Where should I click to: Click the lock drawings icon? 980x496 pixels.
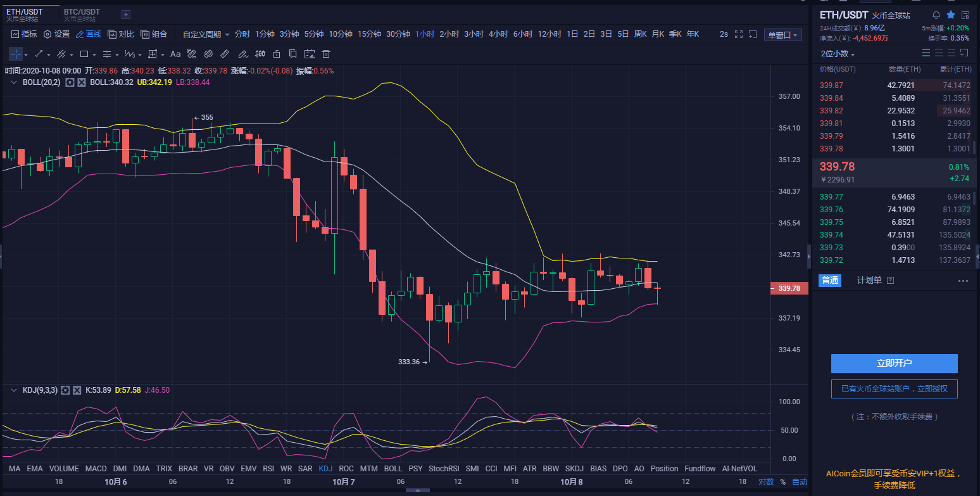tap(275, 54)
